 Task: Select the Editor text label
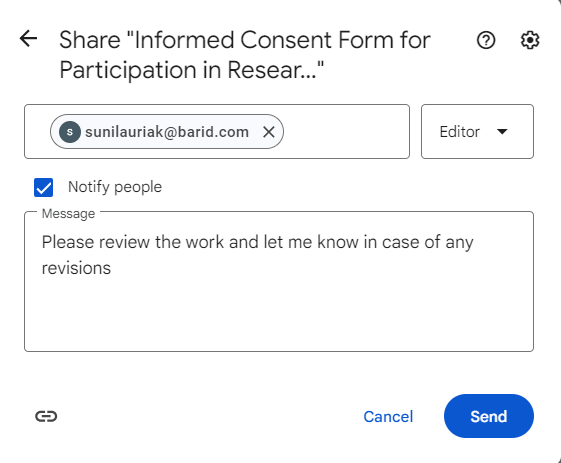click(x=459, y=132)
